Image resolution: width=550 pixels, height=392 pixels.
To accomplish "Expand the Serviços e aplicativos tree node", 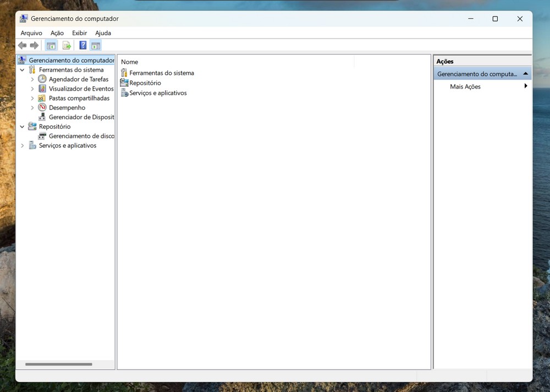I will click(x=22, y=146).
